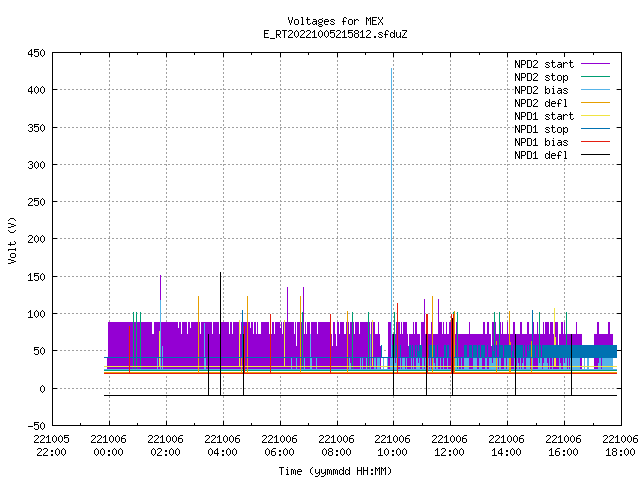Click the 400 tick label on Y-axis
The height and width of the screenshot is (480, 640).
tap(36, 90)
